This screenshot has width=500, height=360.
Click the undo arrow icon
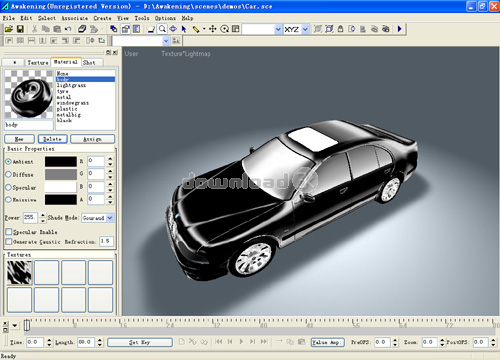(x=68, y=29)
